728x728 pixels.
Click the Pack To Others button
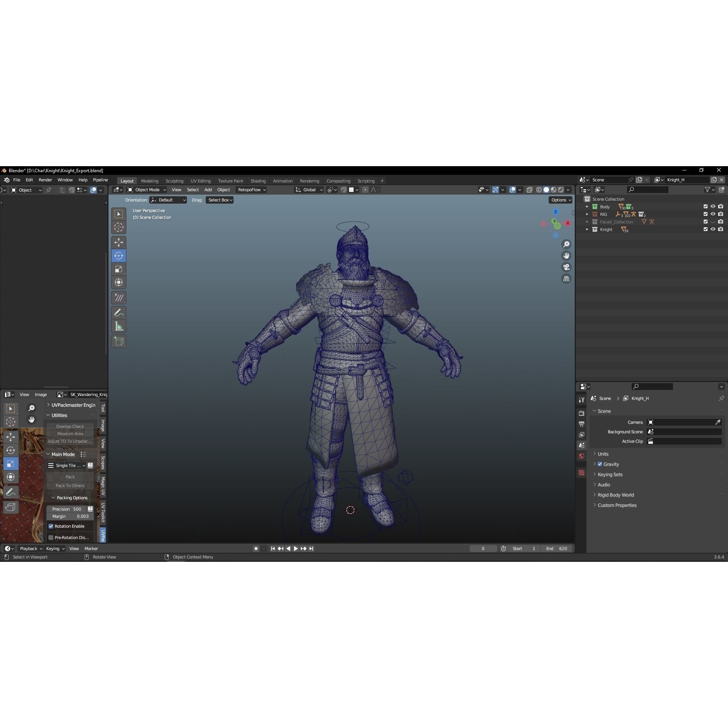click(70, 486)
